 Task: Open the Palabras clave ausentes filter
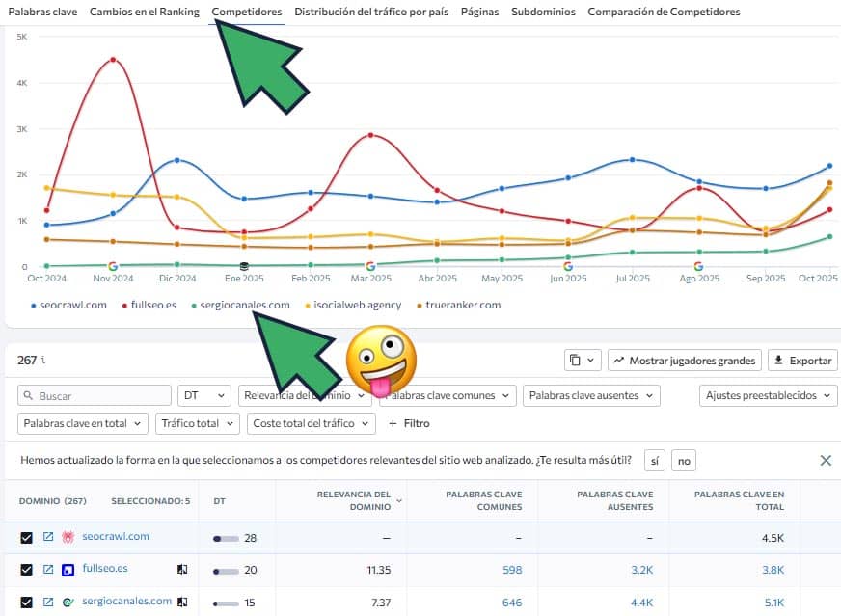(x=592, y=395)
